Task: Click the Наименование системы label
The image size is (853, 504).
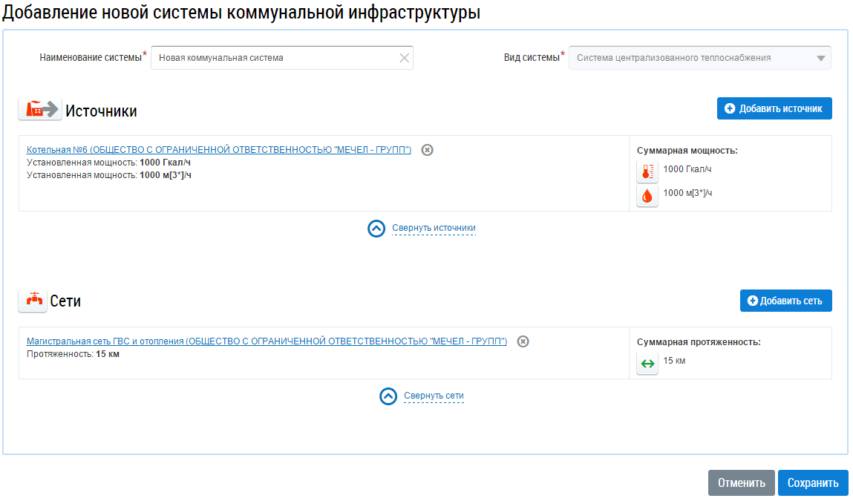Action: [x=91, y=58]
